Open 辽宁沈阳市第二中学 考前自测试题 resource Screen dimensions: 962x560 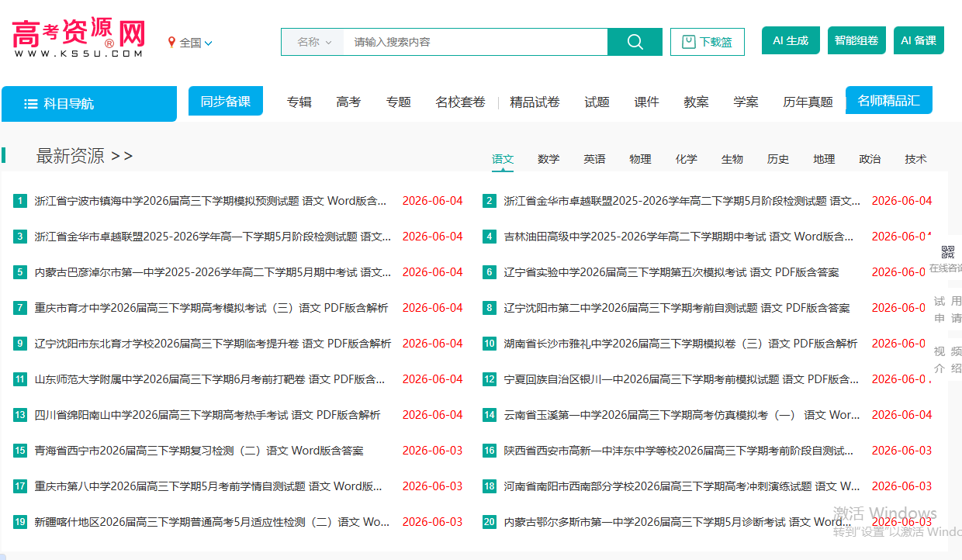click(677, 308)
